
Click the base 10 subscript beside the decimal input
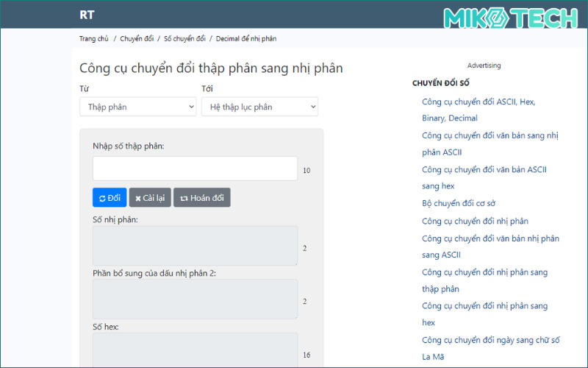pyautogui.click(x=306, y=171)
